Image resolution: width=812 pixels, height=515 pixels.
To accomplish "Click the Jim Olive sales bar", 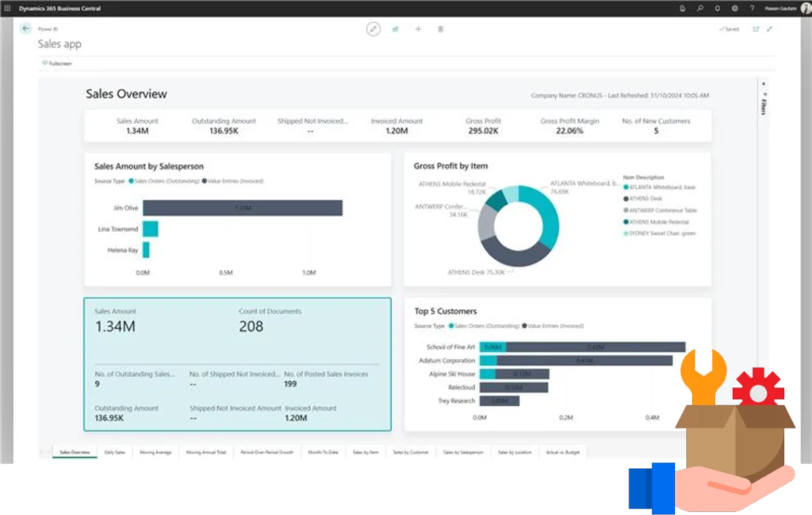I will click(243, 208).
